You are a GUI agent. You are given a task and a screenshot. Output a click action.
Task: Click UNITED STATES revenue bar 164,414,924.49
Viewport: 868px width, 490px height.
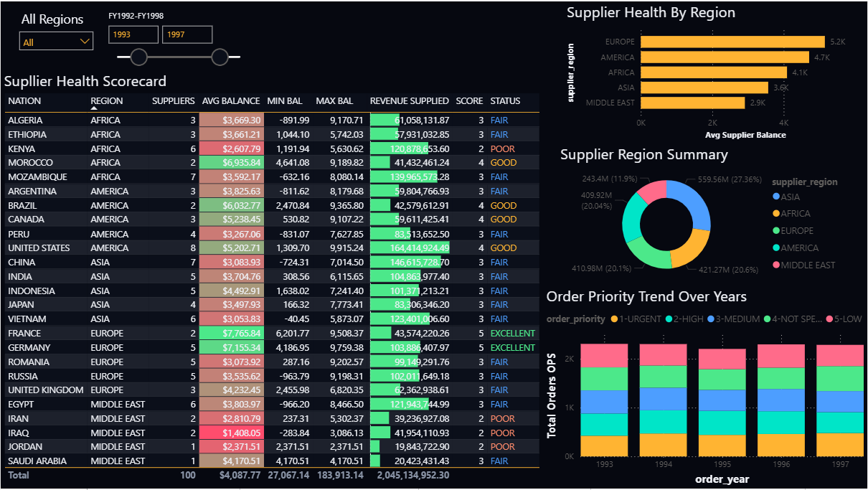pyautogui.click(x=410, y=248)
